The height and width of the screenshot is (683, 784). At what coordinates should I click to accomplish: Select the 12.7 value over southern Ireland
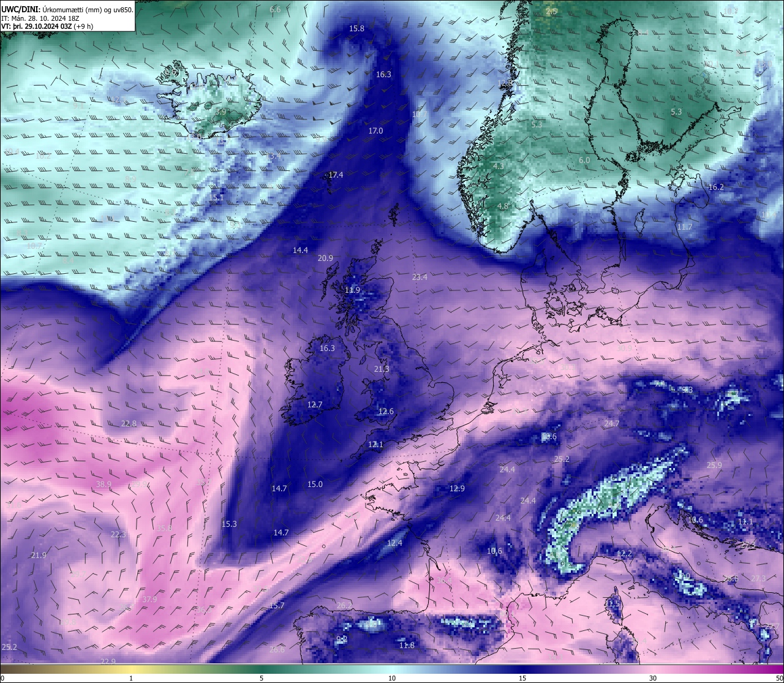314,405
